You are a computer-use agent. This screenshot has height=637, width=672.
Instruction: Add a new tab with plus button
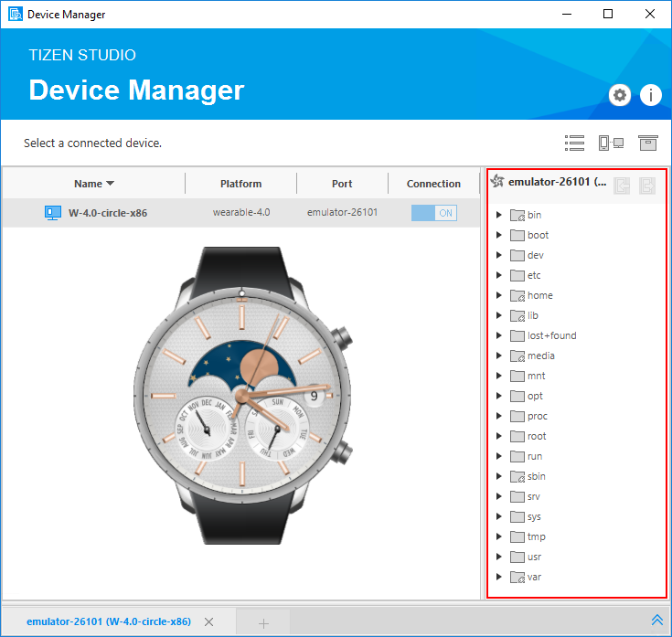[263, 622]
